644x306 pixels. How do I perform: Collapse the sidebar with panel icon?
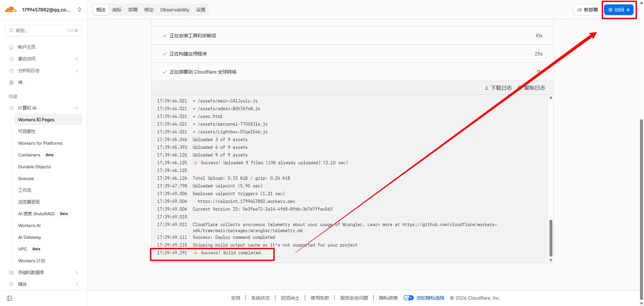(9, 298)
